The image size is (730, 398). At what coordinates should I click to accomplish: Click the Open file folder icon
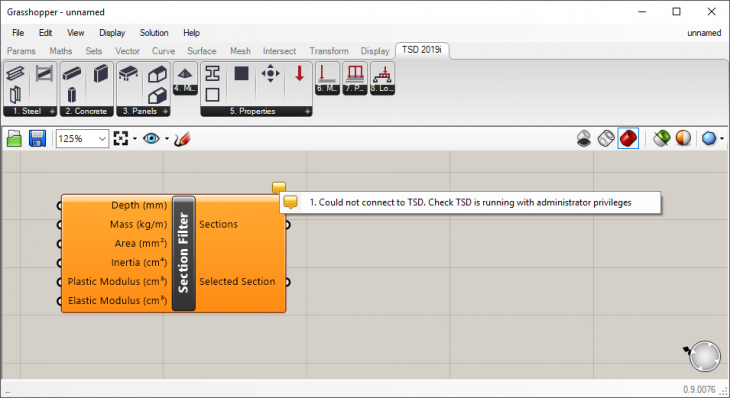click(14, 139)
